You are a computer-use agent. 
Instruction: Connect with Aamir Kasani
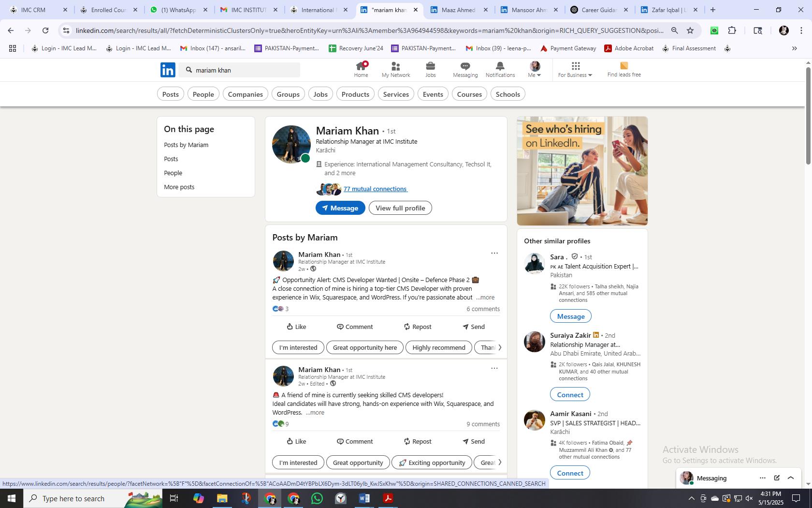point(570,473)
